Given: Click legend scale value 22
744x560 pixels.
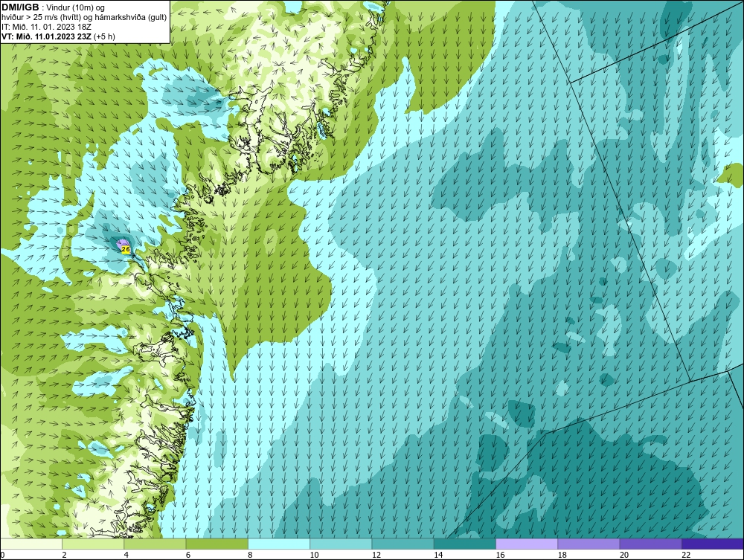Looking at the screenshot, I should (686, 555).
